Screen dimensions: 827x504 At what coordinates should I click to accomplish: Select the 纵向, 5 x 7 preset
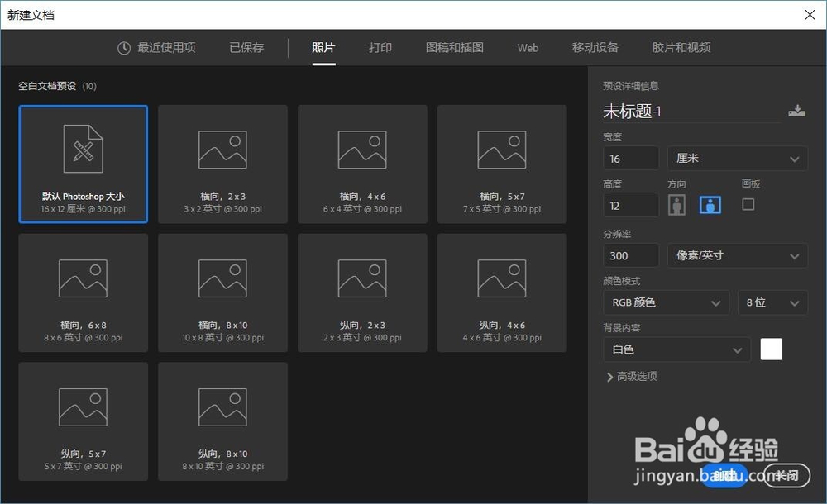(84, 421)
